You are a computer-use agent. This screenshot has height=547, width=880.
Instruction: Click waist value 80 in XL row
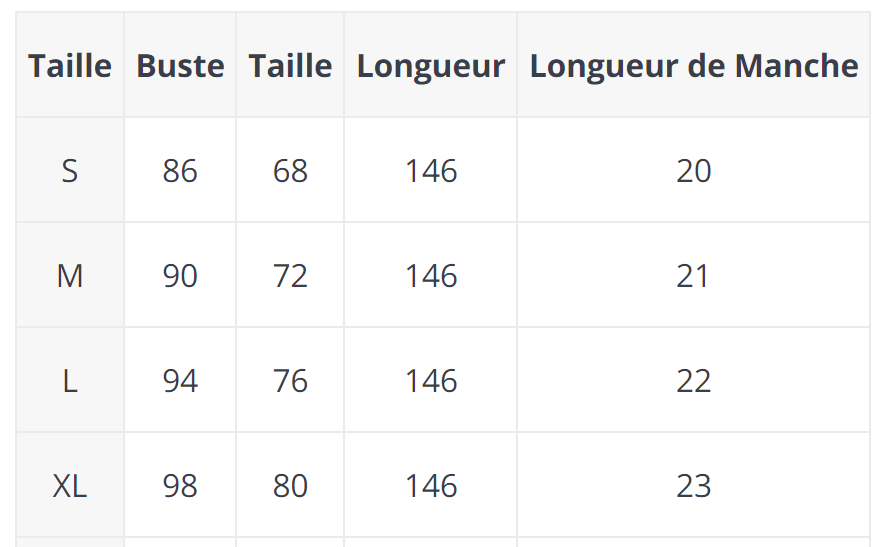pos(290,486)
